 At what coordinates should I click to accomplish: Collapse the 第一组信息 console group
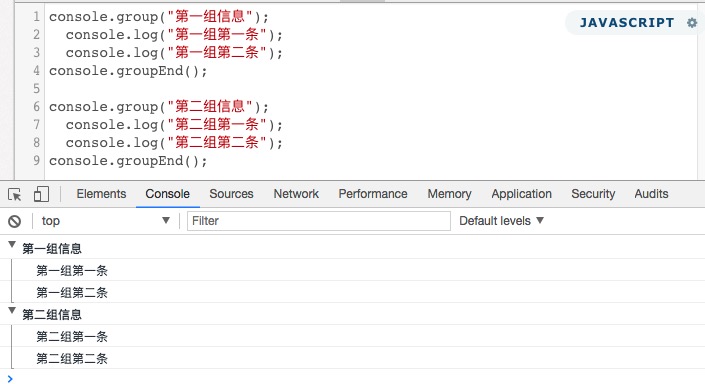pyautogui.click(x=12, y=245)
